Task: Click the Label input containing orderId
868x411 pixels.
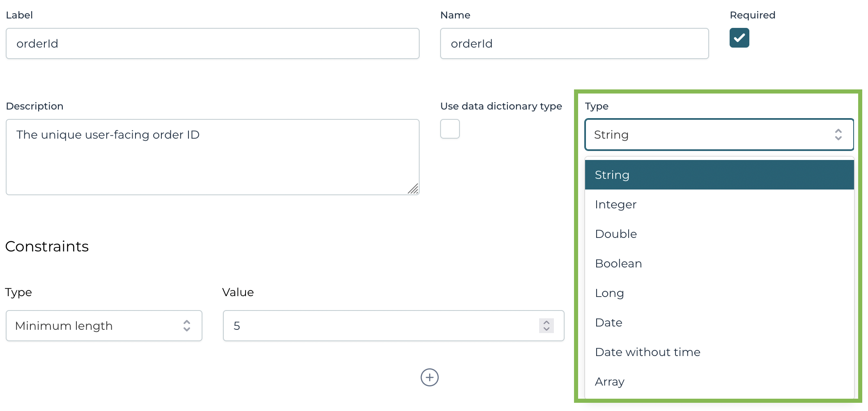Action: click(212, 43)
